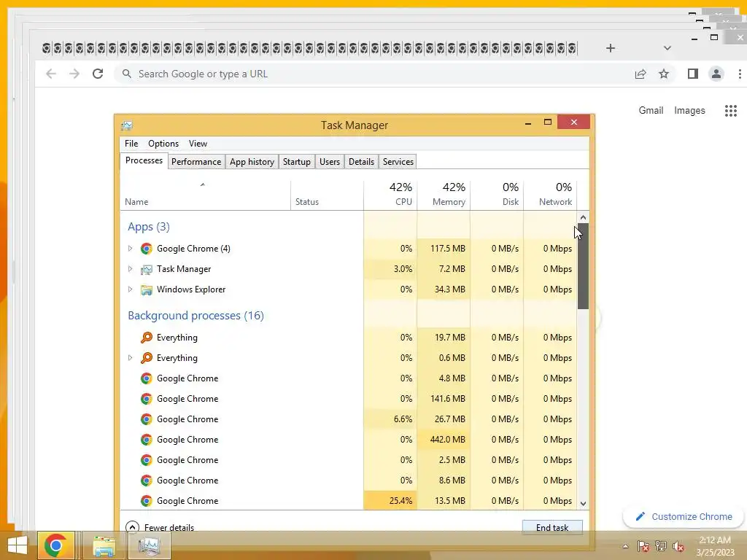
Task: Open the Options menu in Task Manager
Action: [x=163, y=144]
